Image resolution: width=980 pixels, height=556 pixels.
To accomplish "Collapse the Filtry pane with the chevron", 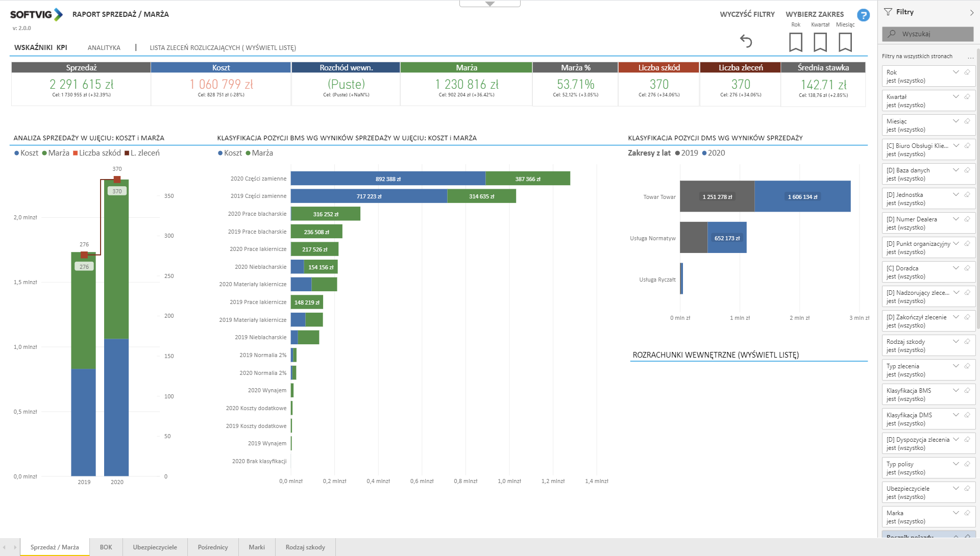I will coord(971,12).
